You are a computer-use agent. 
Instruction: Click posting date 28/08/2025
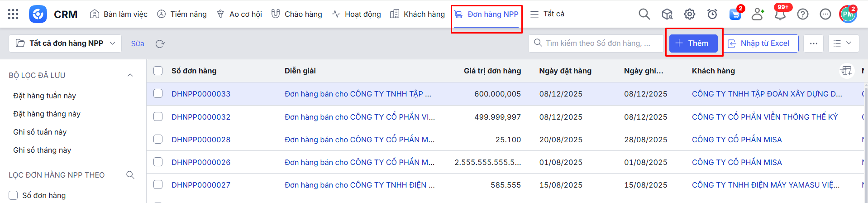pos(645,140)
